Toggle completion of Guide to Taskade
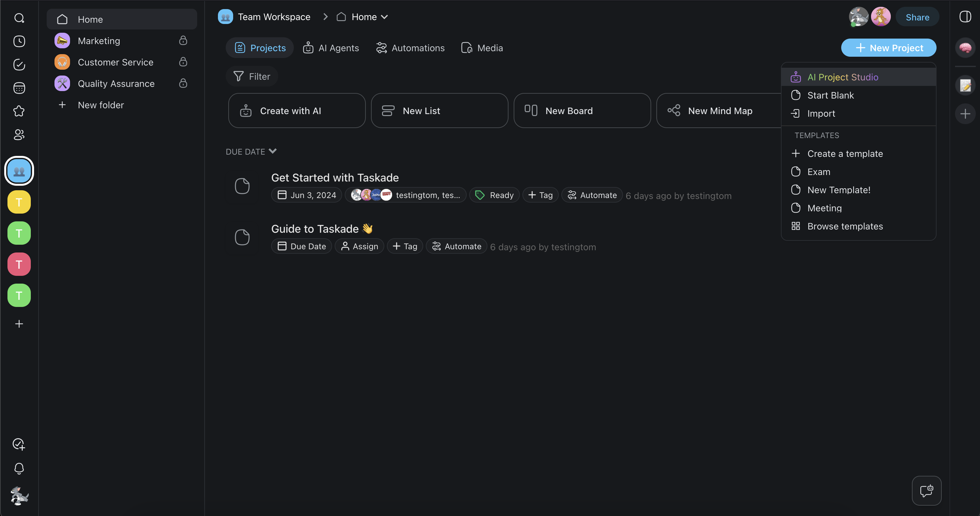The image size is (980, 516). (242, 237)
